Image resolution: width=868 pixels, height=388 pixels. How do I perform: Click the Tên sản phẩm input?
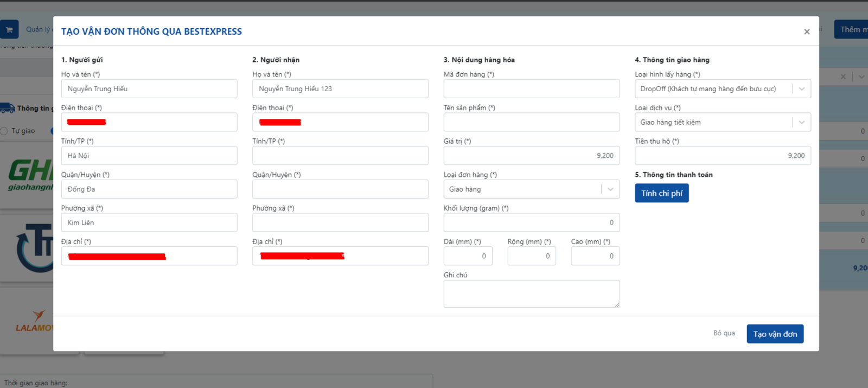point(531,123)
